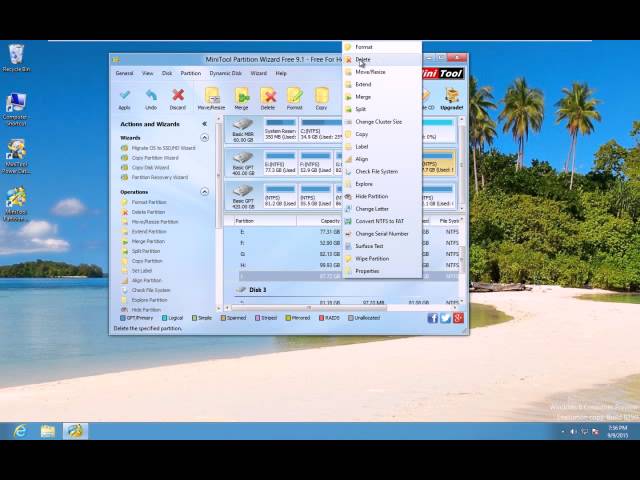Open Computer shortcut desktop icon

(x=16, y=109)
